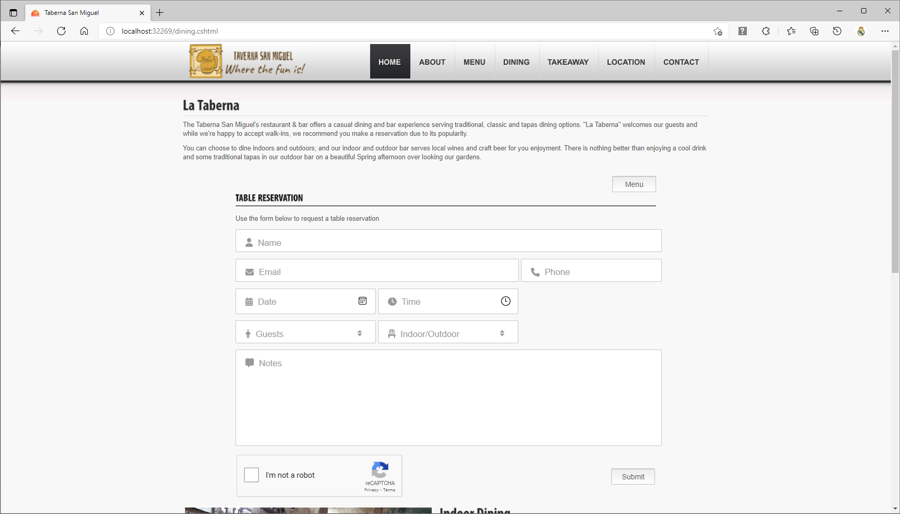
Task: Click into the Time field
Action: (x=448, y=301)
